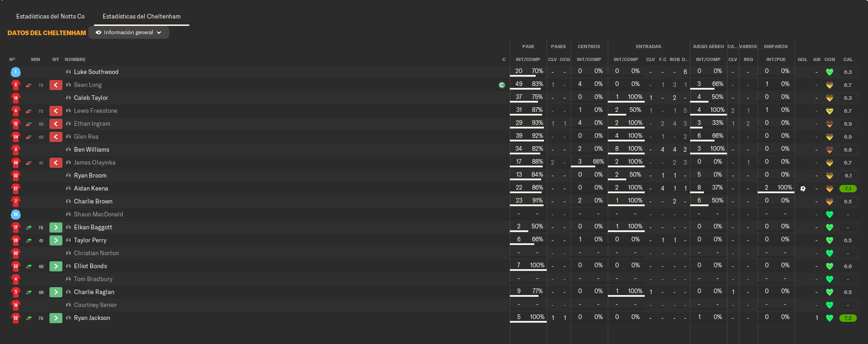Click the DISPAROS column group header
The width and height of the screenshot is (868, 344).
tap(776, 47)
